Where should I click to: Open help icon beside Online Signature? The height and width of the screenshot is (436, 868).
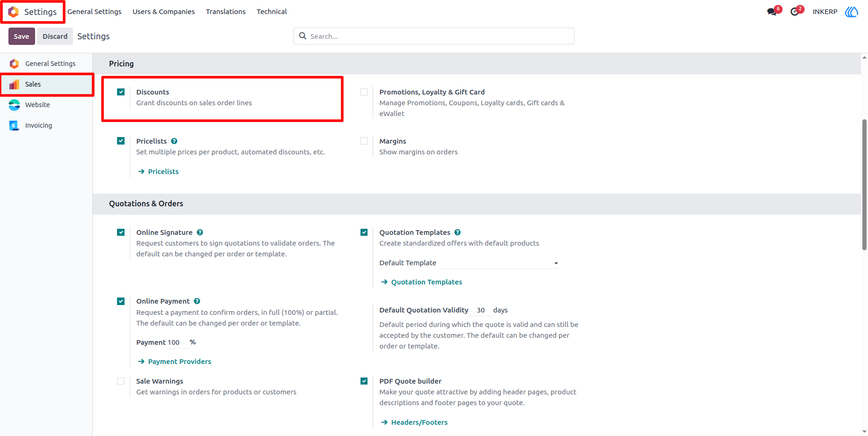200,233
